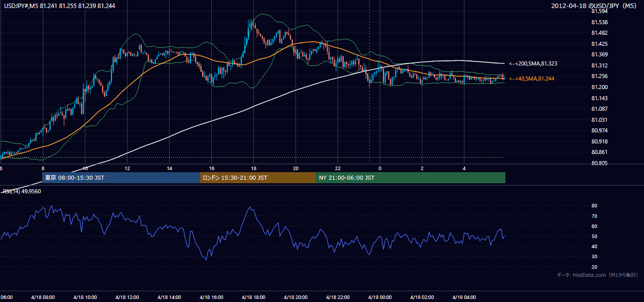Click the 81.143 price axis label
The width and height of the screenshot is (644, 302).
tap(599, 98)
